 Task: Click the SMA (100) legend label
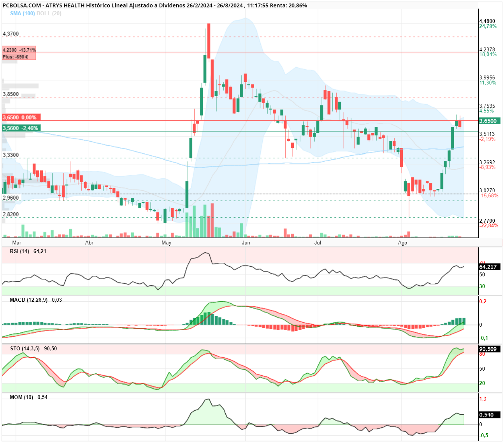click(22, 13)
